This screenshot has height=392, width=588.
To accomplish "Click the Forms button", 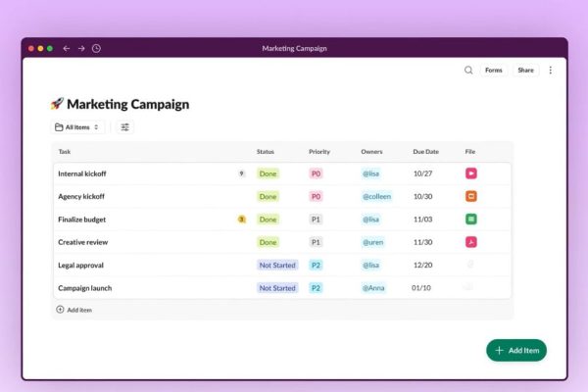I will [x=493, y=71].
